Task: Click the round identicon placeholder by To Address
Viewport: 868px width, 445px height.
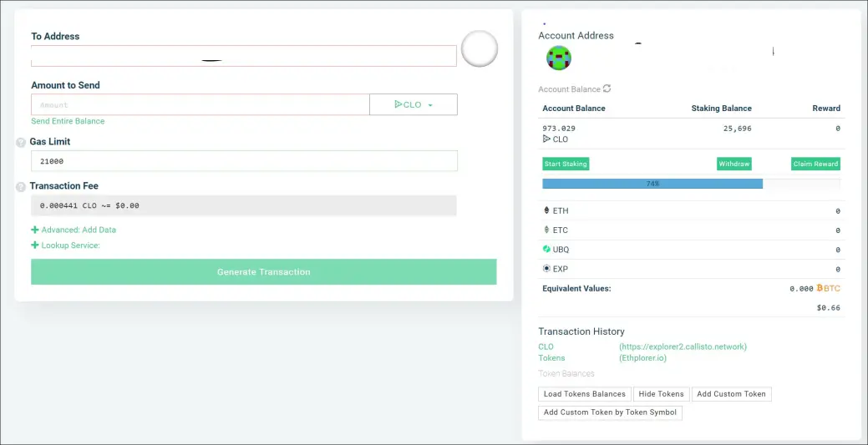Action: (x=480, y=48)
